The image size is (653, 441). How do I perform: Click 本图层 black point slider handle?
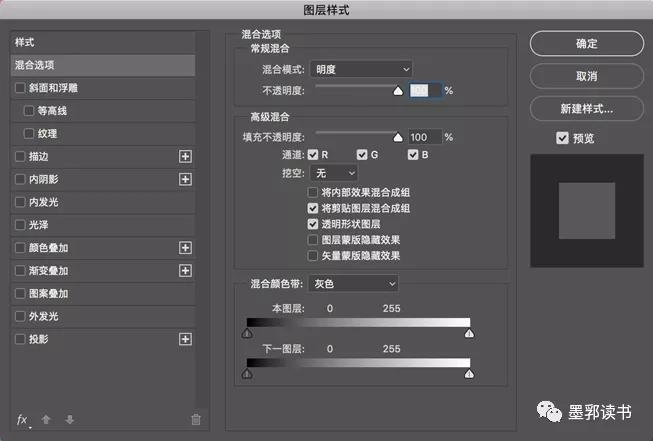[247, 333]
